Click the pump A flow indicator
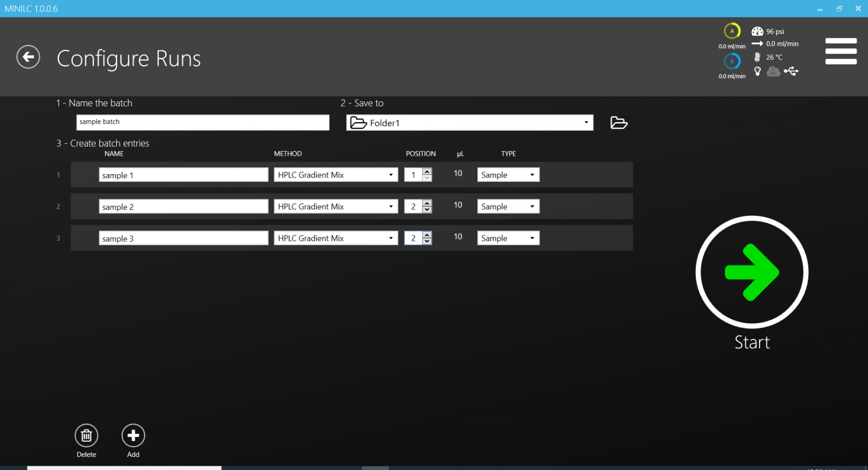The image size is (868, 470). pyautogui.click(x=732, y=31)
